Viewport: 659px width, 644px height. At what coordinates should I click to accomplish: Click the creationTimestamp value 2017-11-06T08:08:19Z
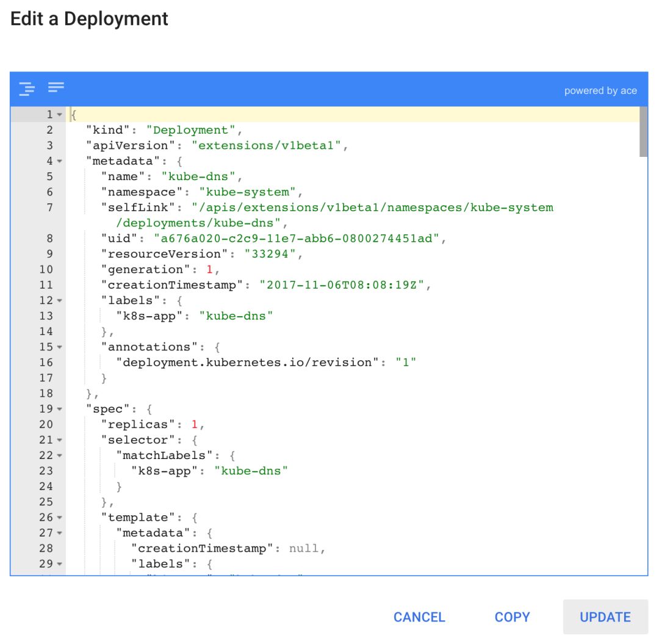(342, 286)
